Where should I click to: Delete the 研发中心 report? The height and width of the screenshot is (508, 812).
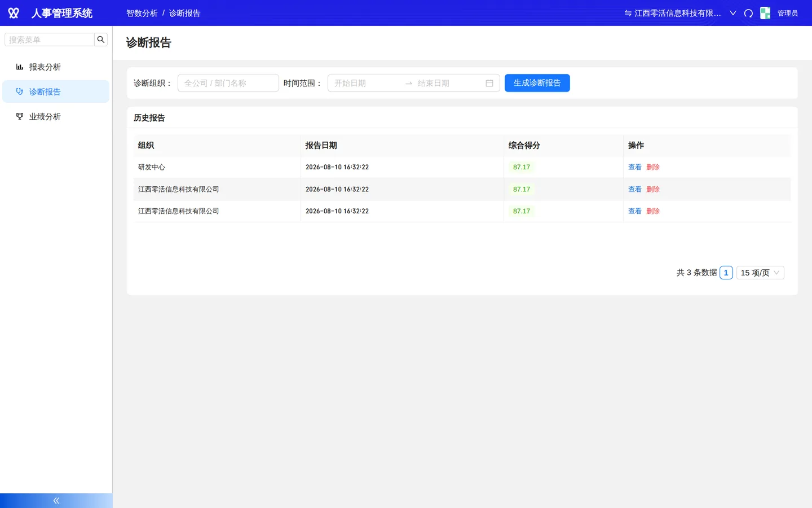click(x=653, y=167)
